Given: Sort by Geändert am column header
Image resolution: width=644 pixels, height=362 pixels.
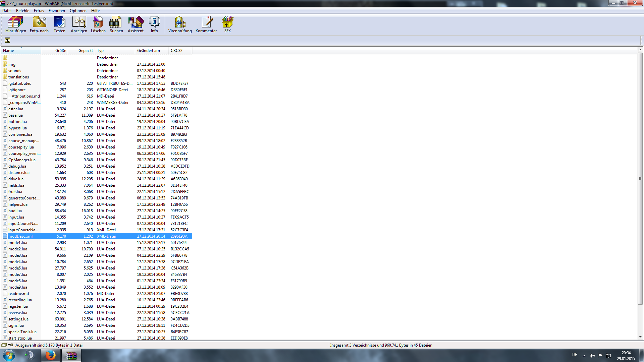Looking at the screenshot, I should (x=152, y=51).
